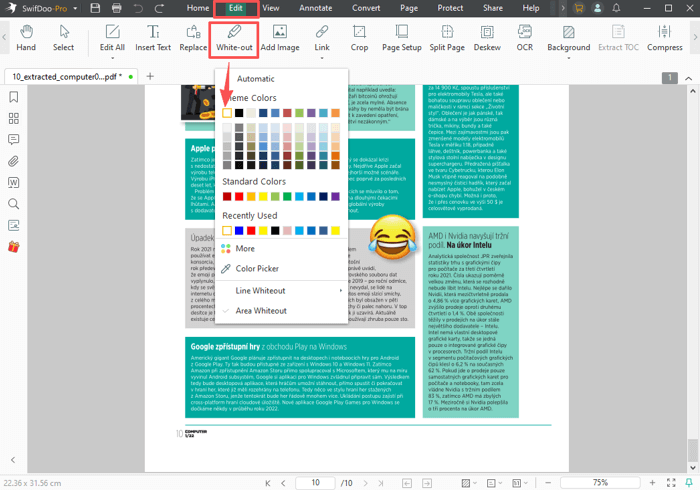This screenshot has width=700, height=491.
Task: Open a new document tab with plus
Action: 150,76
